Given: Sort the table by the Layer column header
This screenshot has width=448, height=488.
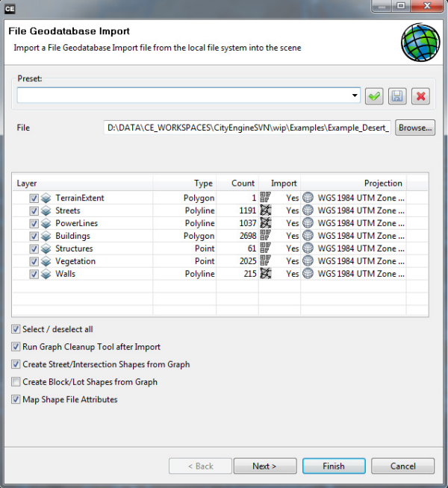Looking at the screenshot, I should coord(82,183).
